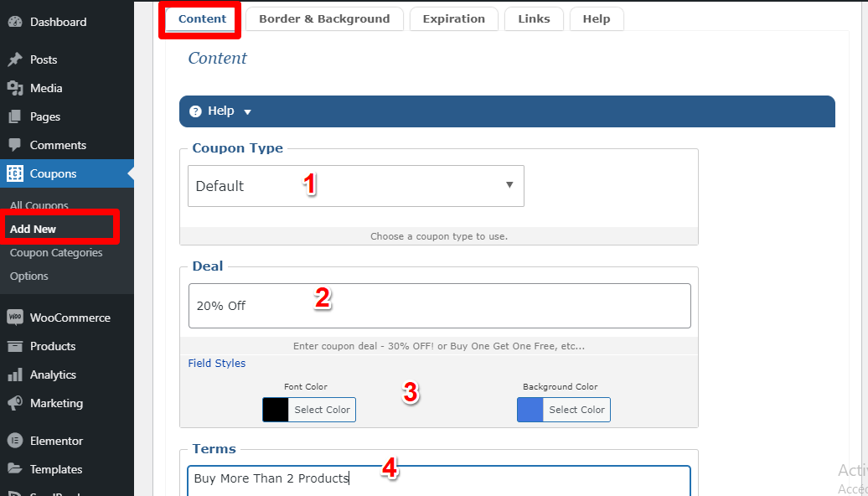Click the question mark icon in Help bar

(x=195, y=111)
